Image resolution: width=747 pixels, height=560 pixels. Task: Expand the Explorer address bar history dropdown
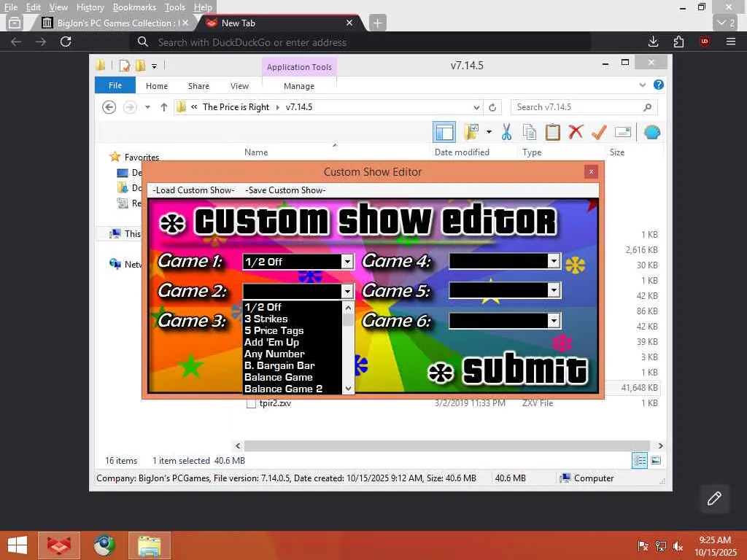coord(476,107)
